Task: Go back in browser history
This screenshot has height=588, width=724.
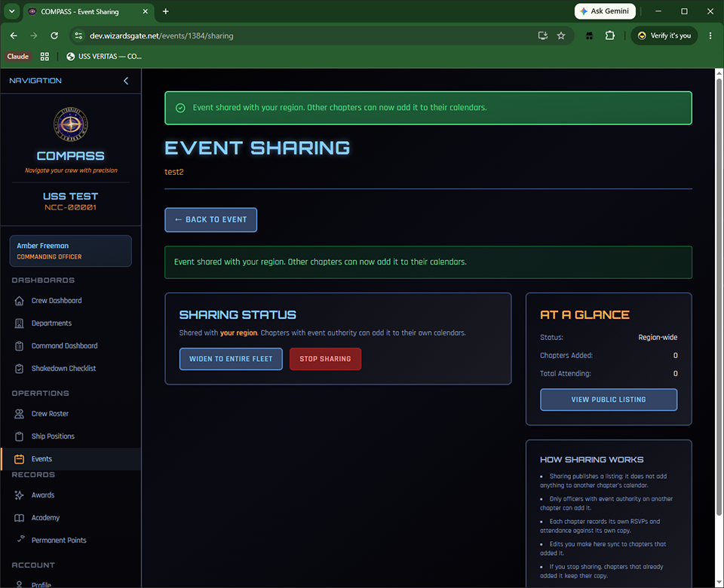Action: tap(14, 35)
